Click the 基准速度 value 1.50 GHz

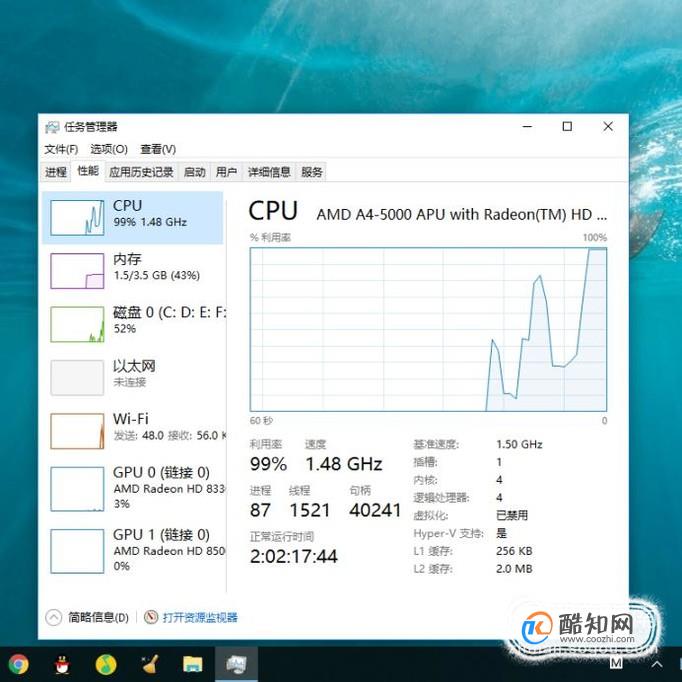(519, 445)
